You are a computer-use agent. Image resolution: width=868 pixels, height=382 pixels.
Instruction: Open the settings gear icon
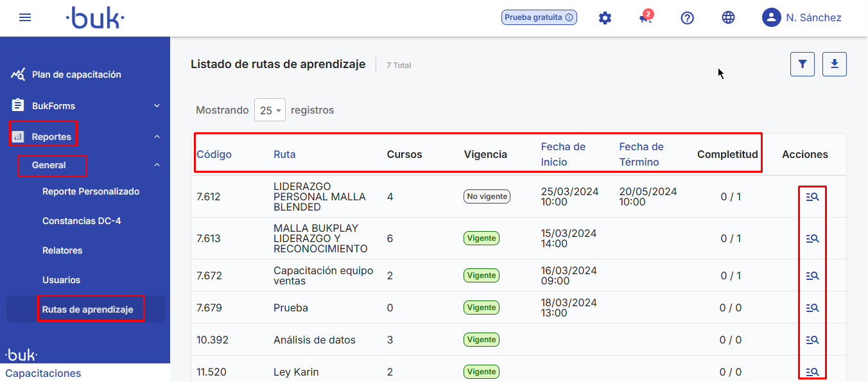point(605,18)
